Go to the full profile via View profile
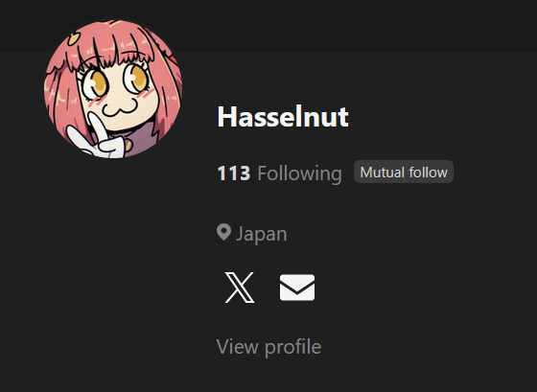The height and width of the screenshot is (392, 537). click(x=268, y=346)
